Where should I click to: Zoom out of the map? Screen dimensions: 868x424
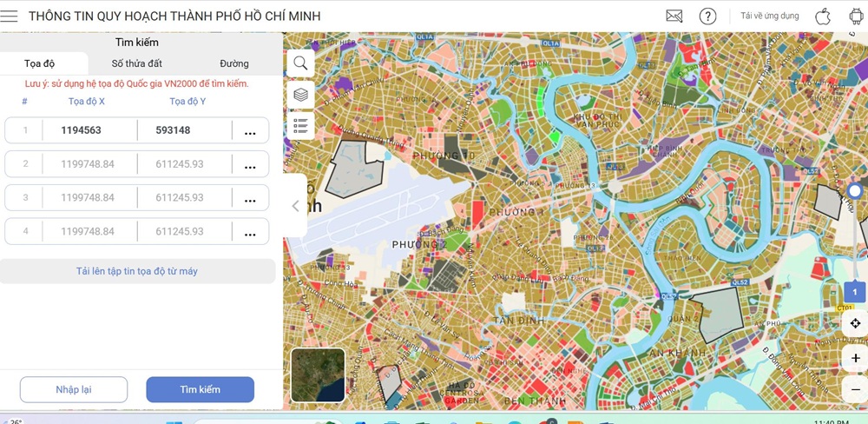click(855, 390)
